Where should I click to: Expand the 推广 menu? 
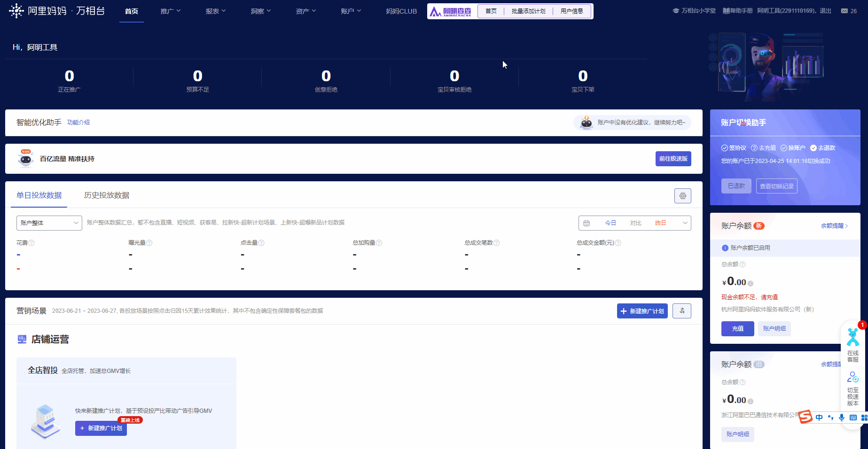(171, 11)
